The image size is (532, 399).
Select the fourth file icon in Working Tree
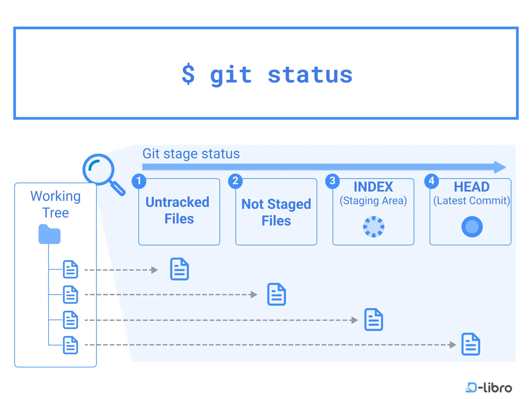coord(70,345)
